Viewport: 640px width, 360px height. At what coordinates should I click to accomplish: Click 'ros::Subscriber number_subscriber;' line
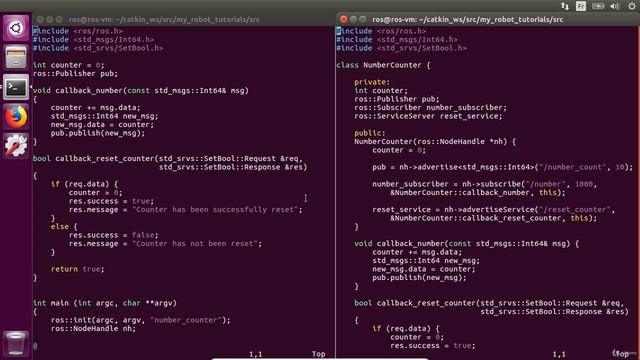point(431,107)
